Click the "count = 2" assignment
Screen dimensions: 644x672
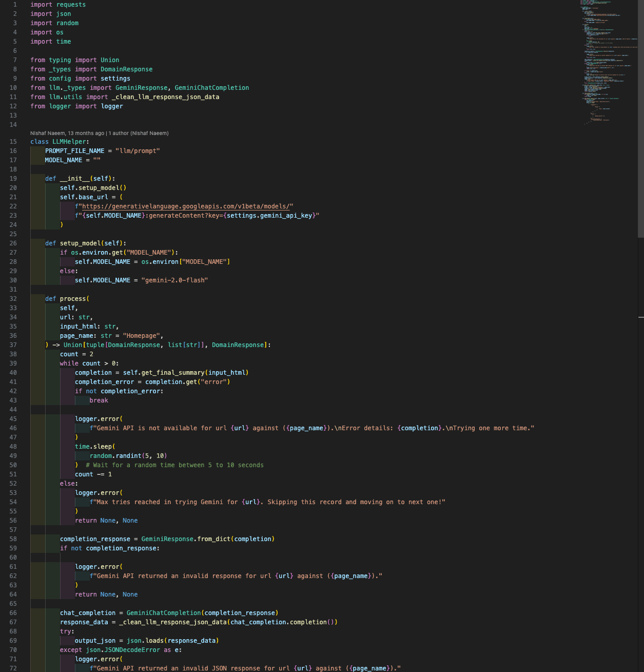[x=76, y=354]
